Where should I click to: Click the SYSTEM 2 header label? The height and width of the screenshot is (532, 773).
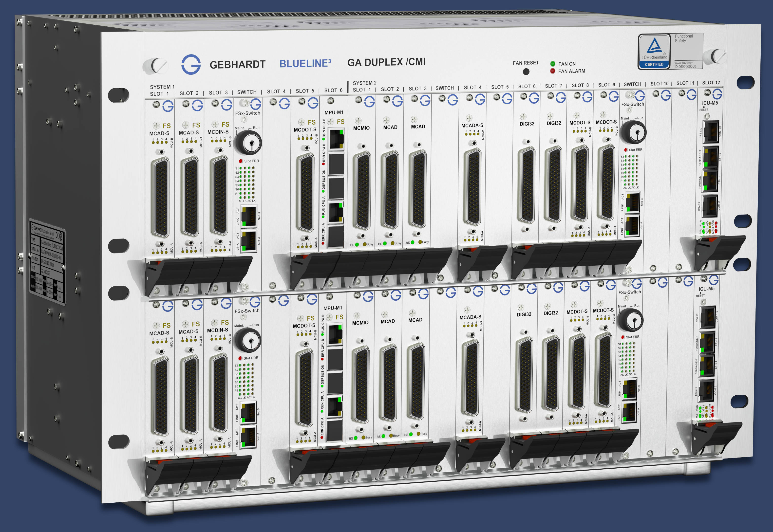364,83
